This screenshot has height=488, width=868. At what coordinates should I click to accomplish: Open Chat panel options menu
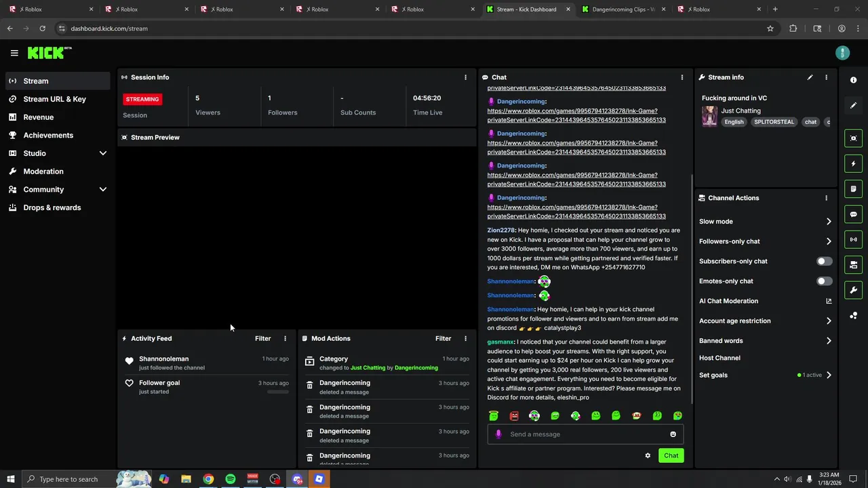click(x=682, y=77)
